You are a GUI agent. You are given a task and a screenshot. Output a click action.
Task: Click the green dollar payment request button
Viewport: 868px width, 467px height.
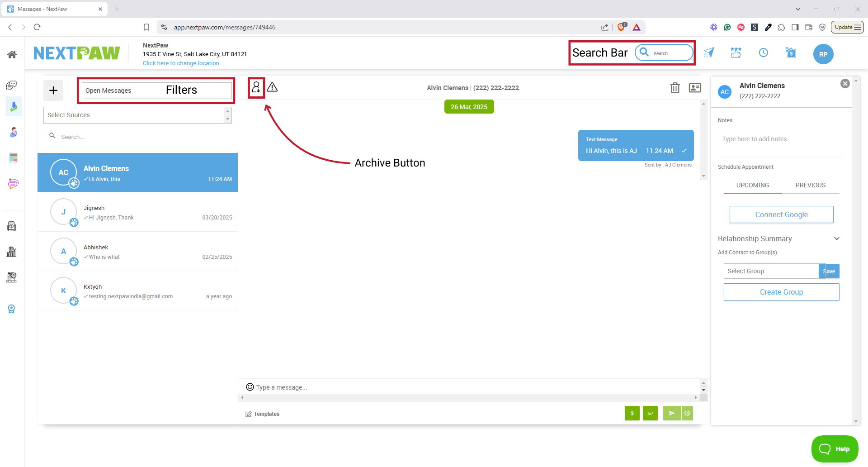click(x=632, y=413)
